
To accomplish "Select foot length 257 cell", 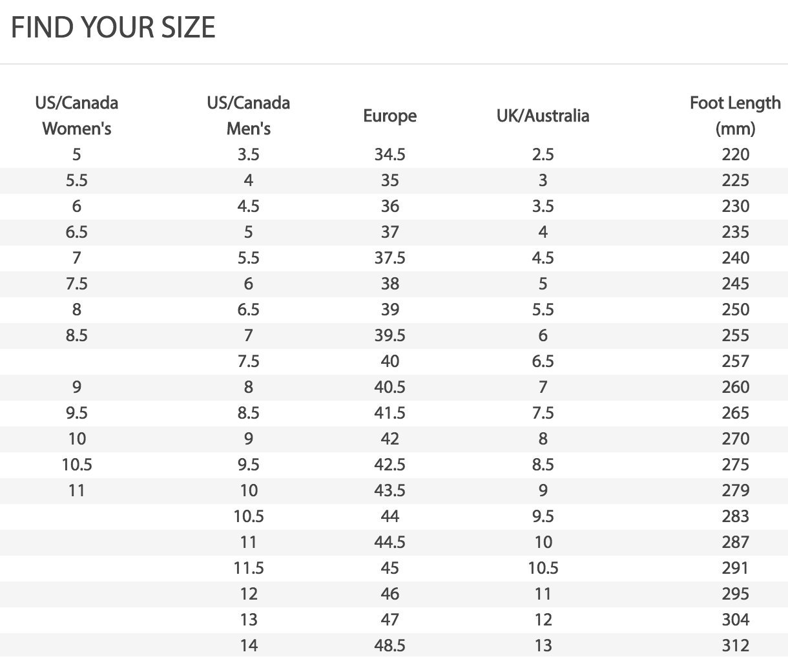I will (x=735, y=361).
